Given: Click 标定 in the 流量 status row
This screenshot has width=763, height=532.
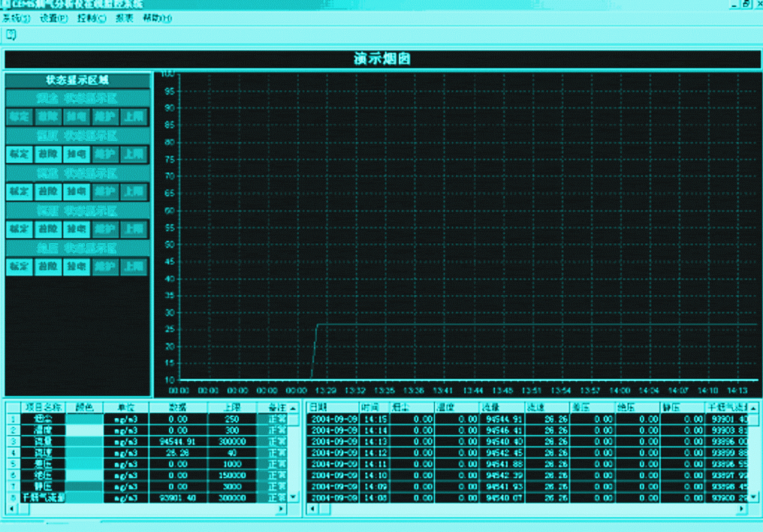Looking at the screenshot, I should [x=20, y=191].
